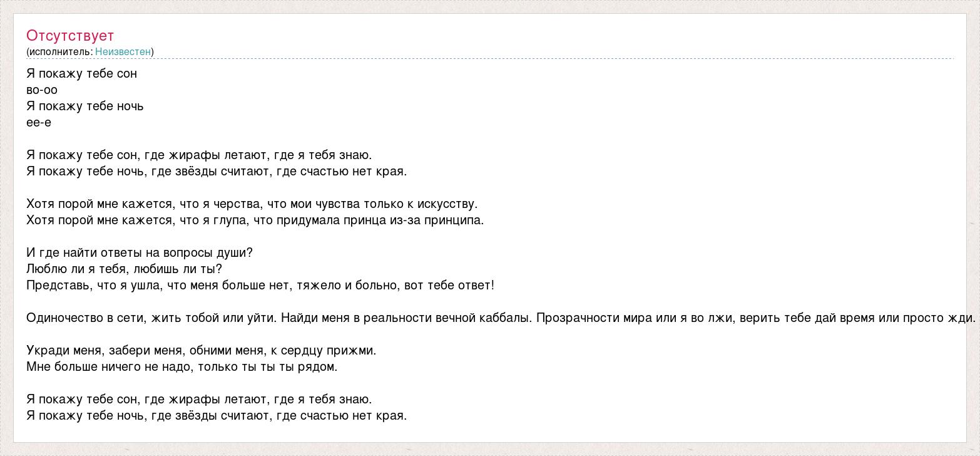The width and height of the screenshot is (980, 456).
Task: Click first "где жирафы летают" lyric line
Action: (199, 155)
